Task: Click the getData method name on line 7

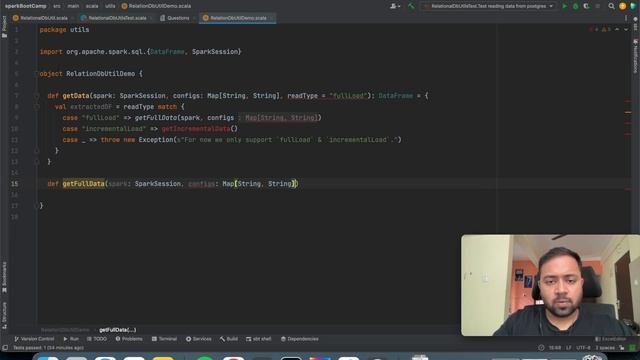Action: pos(76,96)
